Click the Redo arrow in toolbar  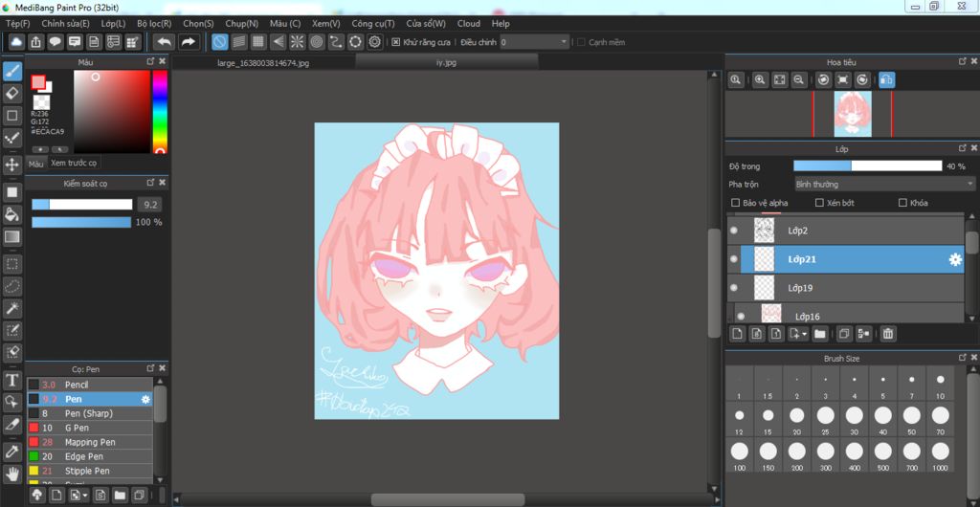pyautogui.click(x=188, y=42)
